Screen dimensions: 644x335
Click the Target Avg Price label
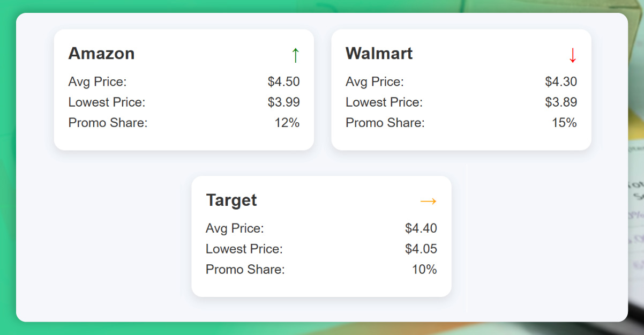point(235,228)
